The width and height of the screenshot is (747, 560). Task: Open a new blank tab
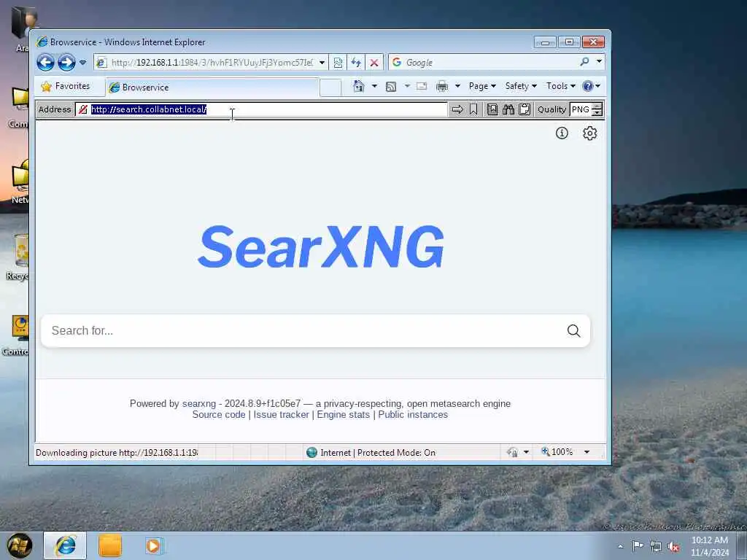pos(330,87)
